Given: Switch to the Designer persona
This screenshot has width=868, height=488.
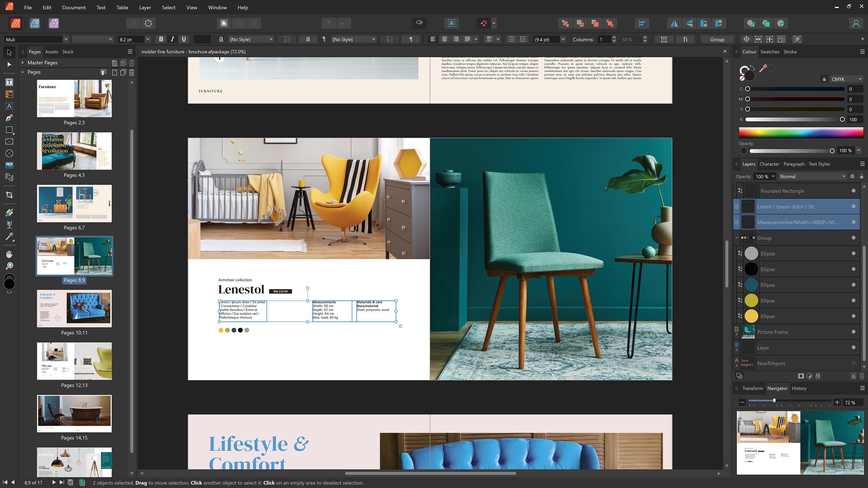Looking at the screenshot, I should click(35, 23).
